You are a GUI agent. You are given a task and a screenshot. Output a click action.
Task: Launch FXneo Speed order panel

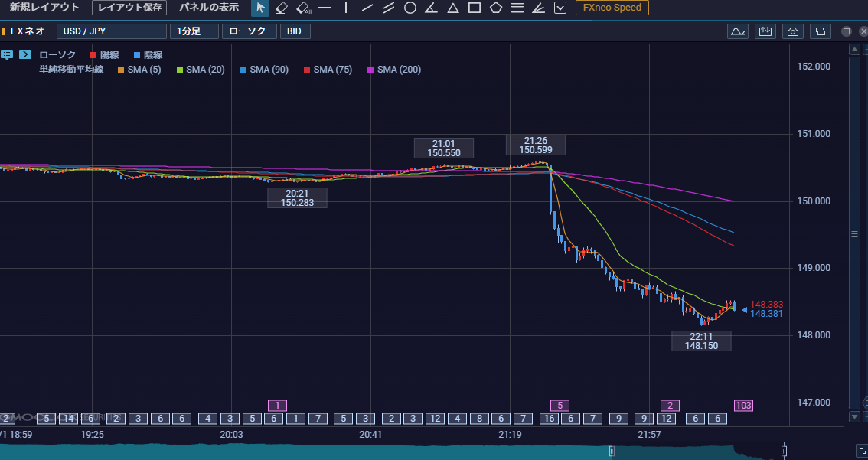coord(612,8)
